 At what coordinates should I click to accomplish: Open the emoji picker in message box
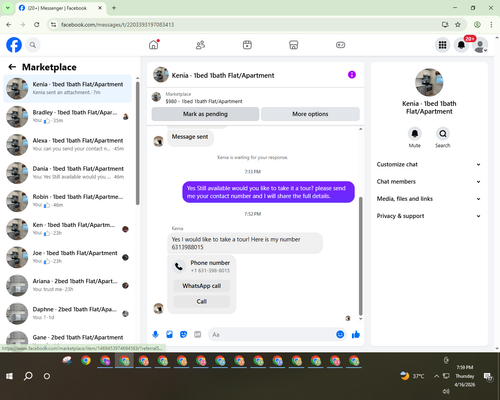[x=340, y=334]
